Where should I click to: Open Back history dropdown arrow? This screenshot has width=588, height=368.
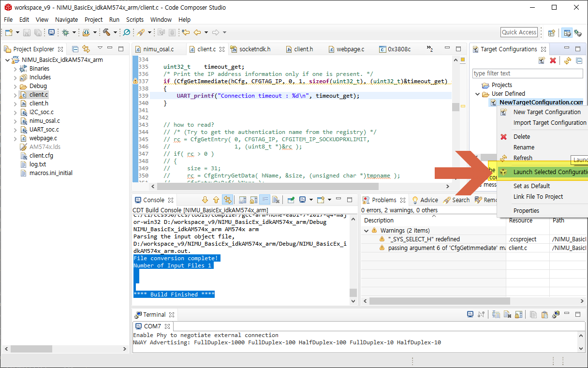pos(206,32)
